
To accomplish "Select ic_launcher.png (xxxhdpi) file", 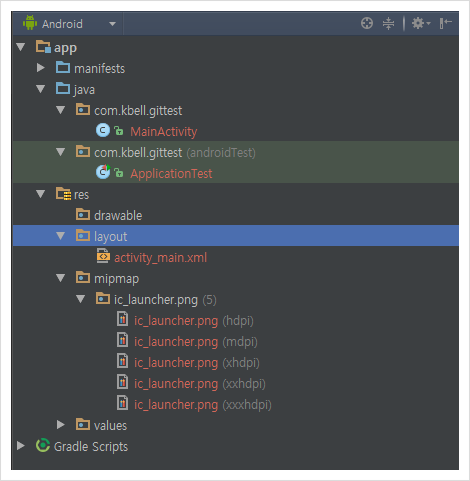I will 194,405.
